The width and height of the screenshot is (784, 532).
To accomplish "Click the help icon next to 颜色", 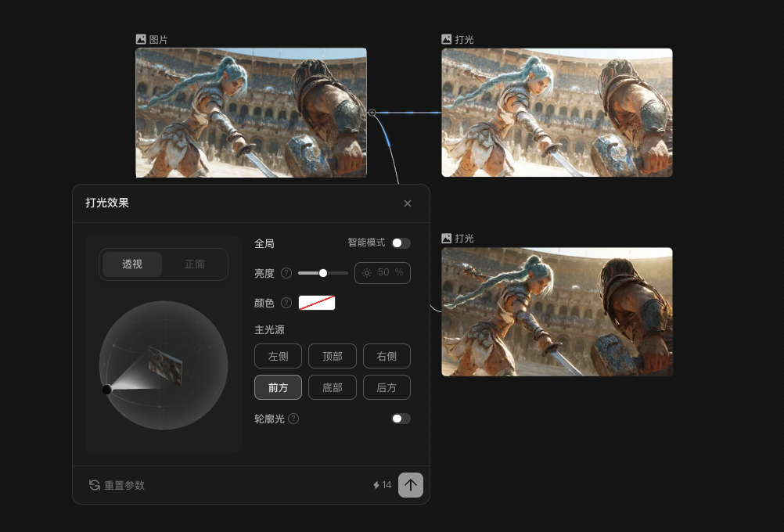I will 286,303.
